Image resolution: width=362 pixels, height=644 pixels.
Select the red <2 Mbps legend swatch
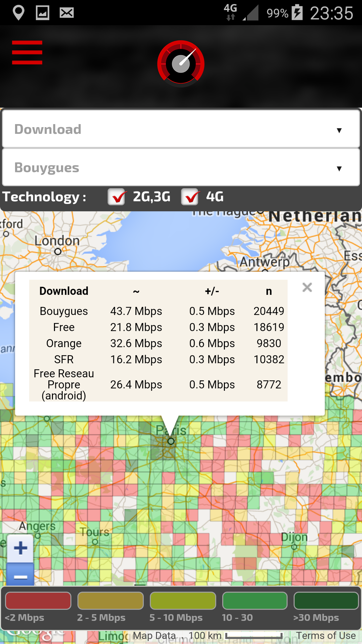(38, 601)
